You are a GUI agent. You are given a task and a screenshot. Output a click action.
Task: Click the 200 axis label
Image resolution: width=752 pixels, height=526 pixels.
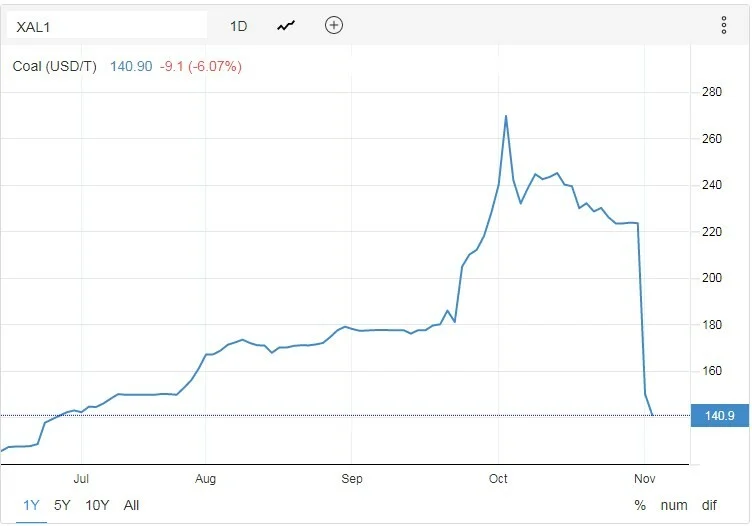tap(712, 278)
